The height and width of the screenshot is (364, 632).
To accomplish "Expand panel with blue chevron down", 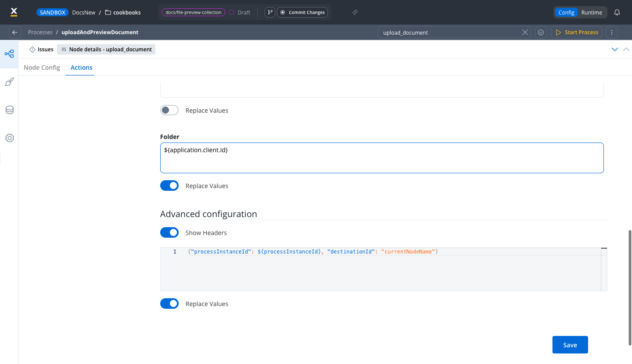I will pos(615,50).
